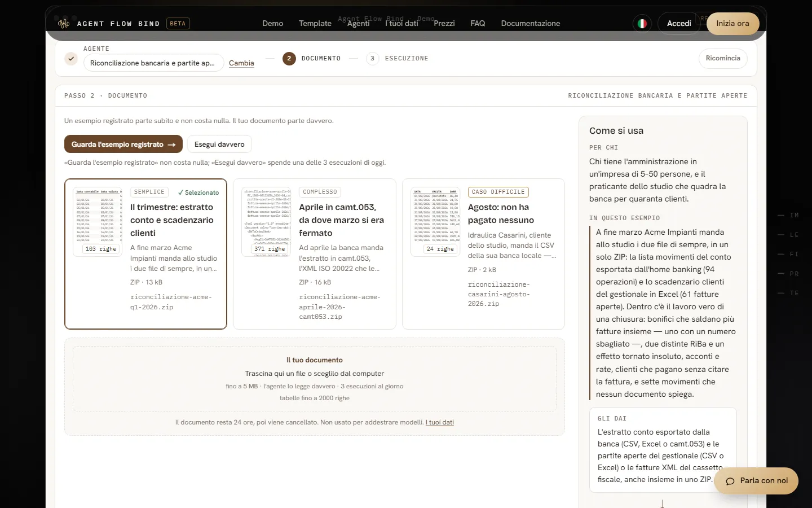812x508 pixels.
Task: Open the Italian flag language selector
Action: [x=642, y=23]
